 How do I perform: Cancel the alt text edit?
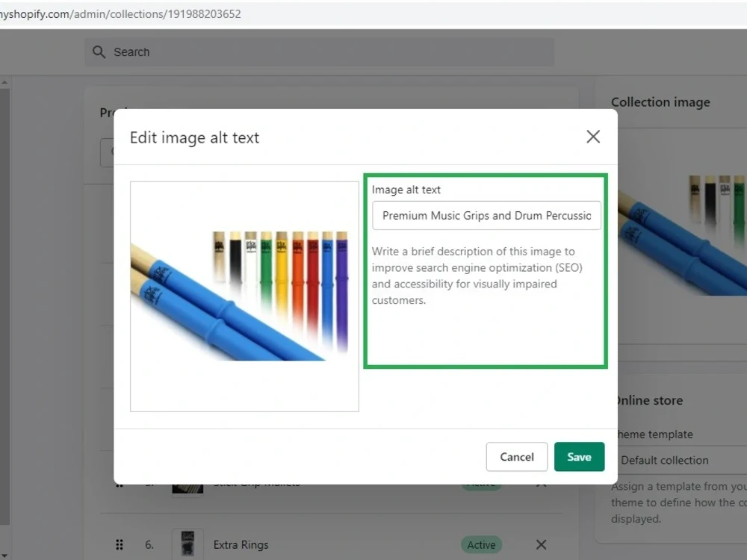516,457
